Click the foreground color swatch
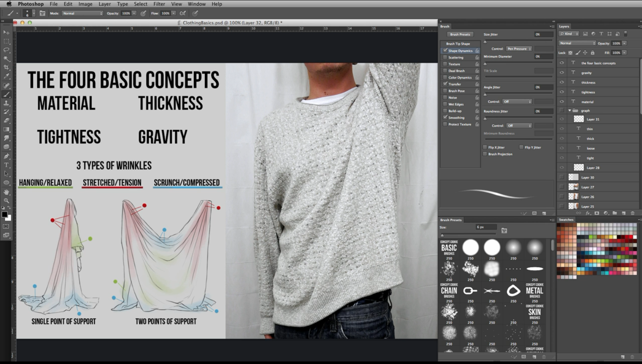 click(x=5, y=214)
